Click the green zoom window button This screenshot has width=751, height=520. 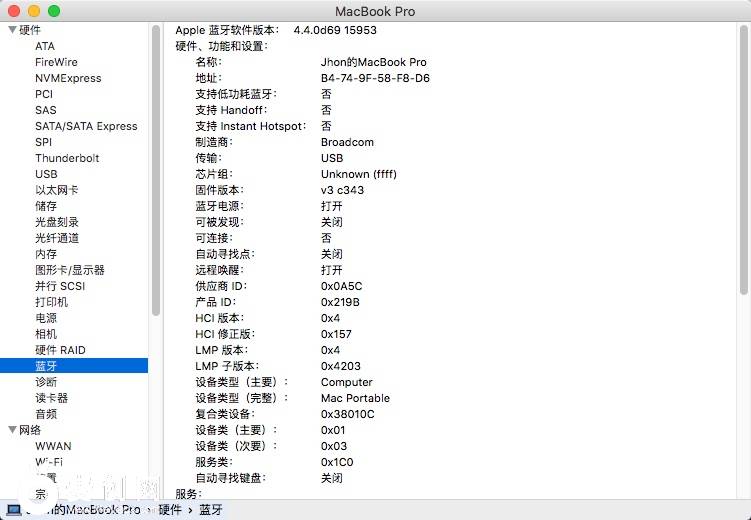[x=54, y=11]
